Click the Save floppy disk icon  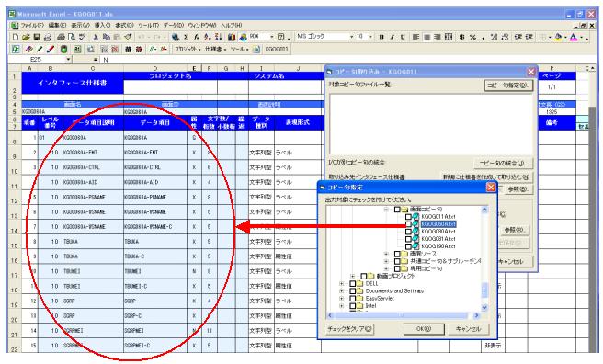pyautogui.click(x=37, y=38)
